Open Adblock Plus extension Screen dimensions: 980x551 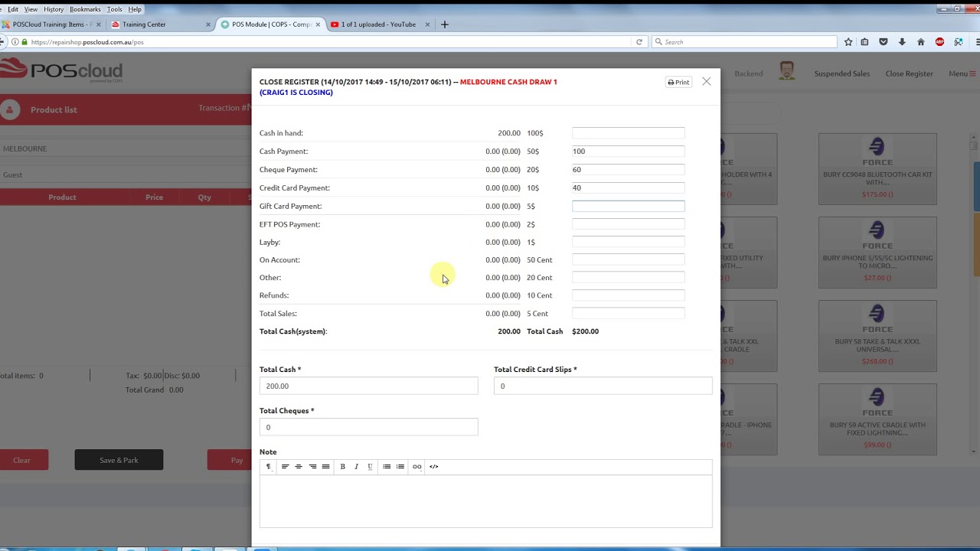point(939,42)
